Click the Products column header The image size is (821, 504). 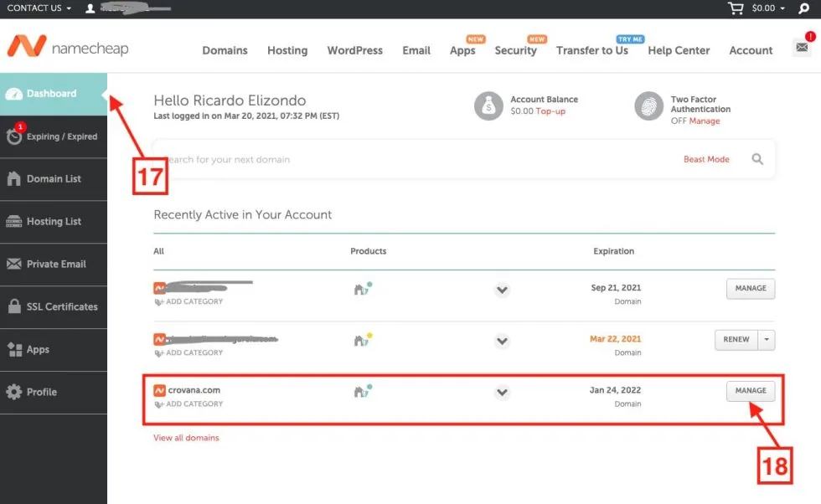click(x=368, y=251)
